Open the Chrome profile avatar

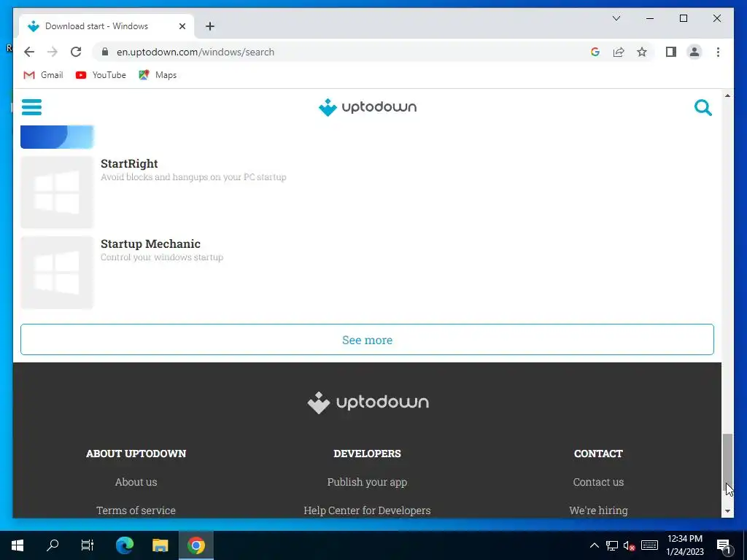(694, 52)
